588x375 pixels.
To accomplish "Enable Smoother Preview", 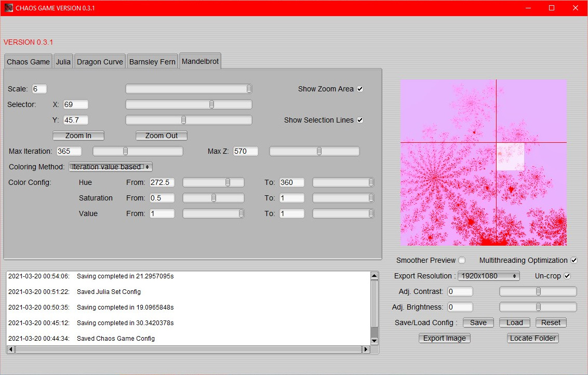I will [x=462, y=260].
